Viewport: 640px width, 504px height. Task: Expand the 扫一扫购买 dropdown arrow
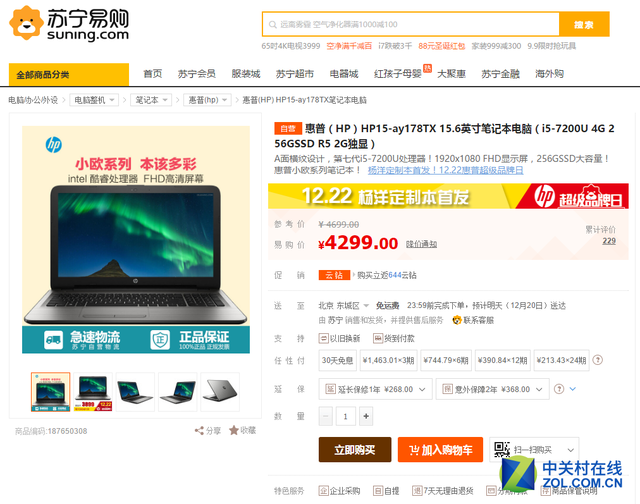point(571,450)
